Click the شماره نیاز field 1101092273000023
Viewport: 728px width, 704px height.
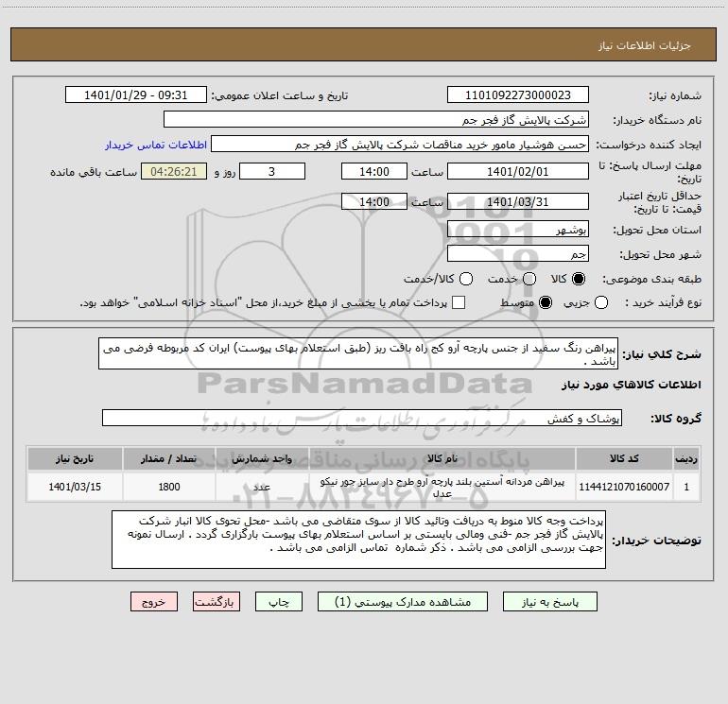point(518,94)
